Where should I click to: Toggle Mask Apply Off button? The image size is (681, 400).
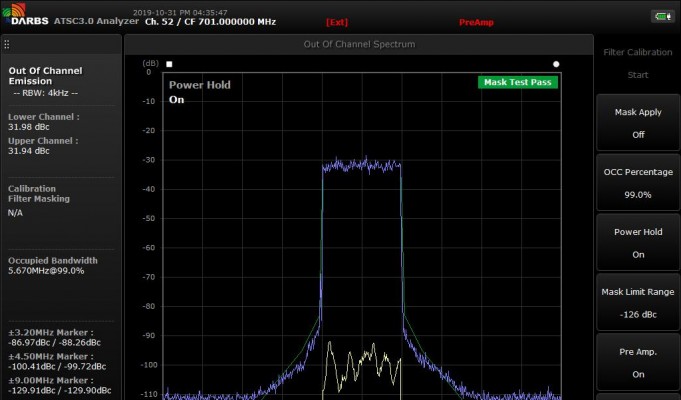[638, 123]
